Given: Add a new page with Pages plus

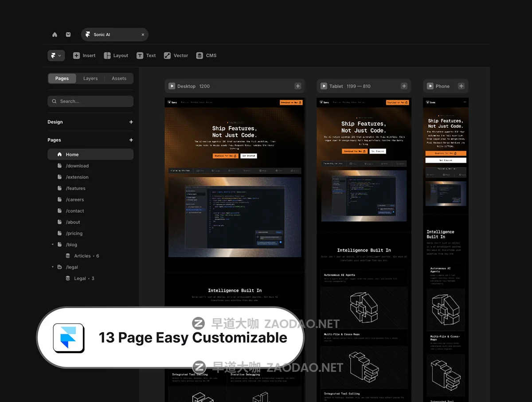Looking at the screenshot, I should (x=131, y=140).
